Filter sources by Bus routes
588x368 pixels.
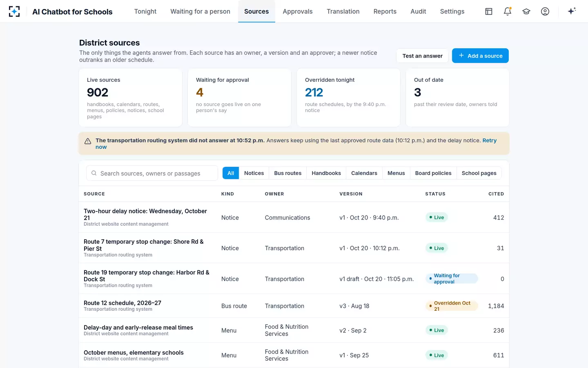(x=288, y=173)
